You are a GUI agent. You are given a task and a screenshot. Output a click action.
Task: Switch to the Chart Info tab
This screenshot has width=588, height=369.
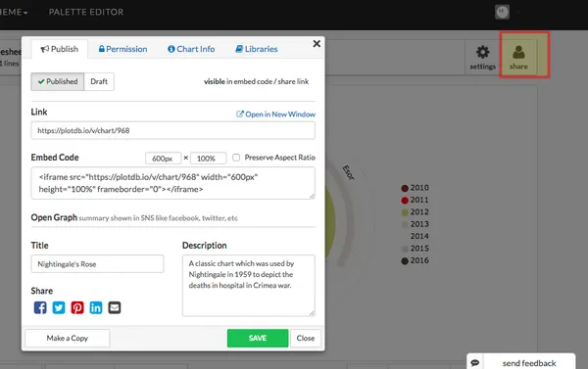(191, 49)
